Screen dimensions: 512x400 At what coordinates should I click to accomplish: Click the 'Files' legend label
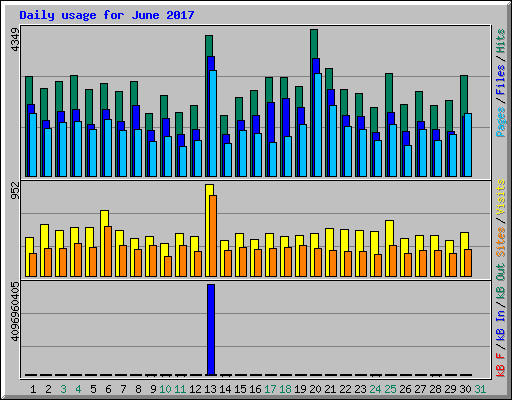500,80
